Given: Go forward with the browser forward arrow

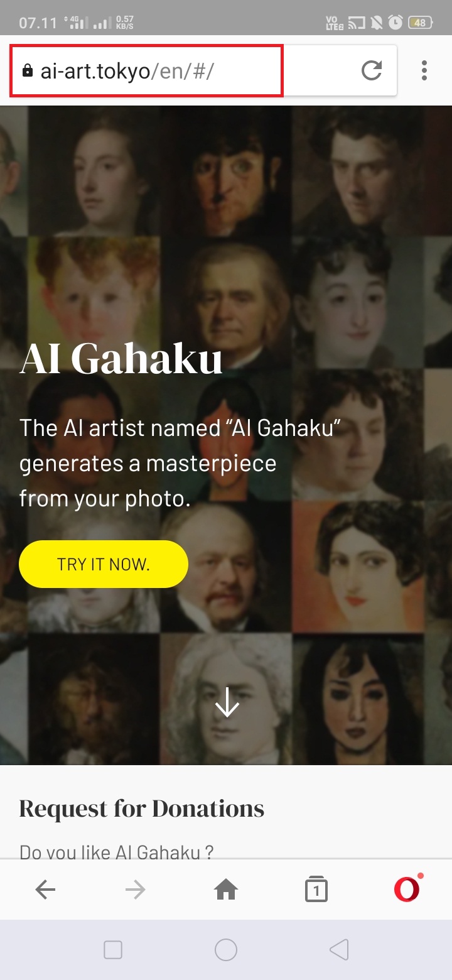Looking at the screenshot, I should (135, 890).
